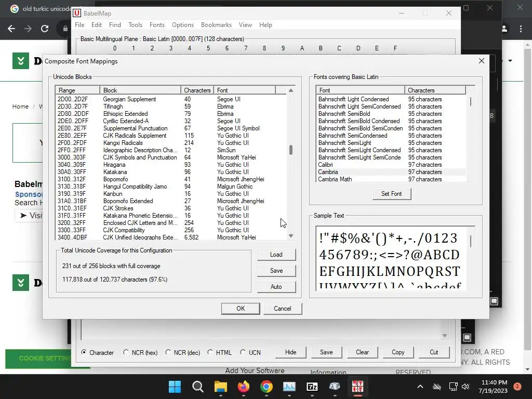Open the clock and date in taskbar
This screenshot has width=532, height=399.
pyautogui.click(x=493, y=387)
